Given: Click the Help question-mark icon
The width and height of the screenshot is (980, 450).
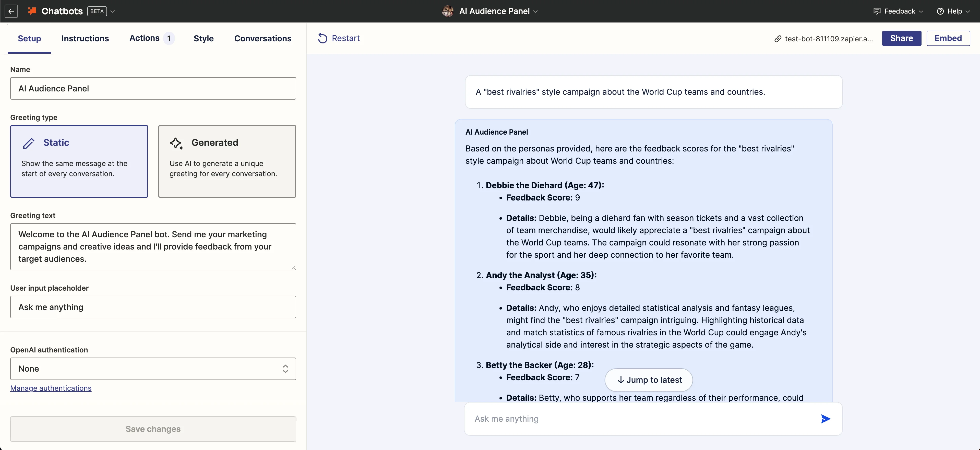Looking at the screenshot, I should coord(940,11).
